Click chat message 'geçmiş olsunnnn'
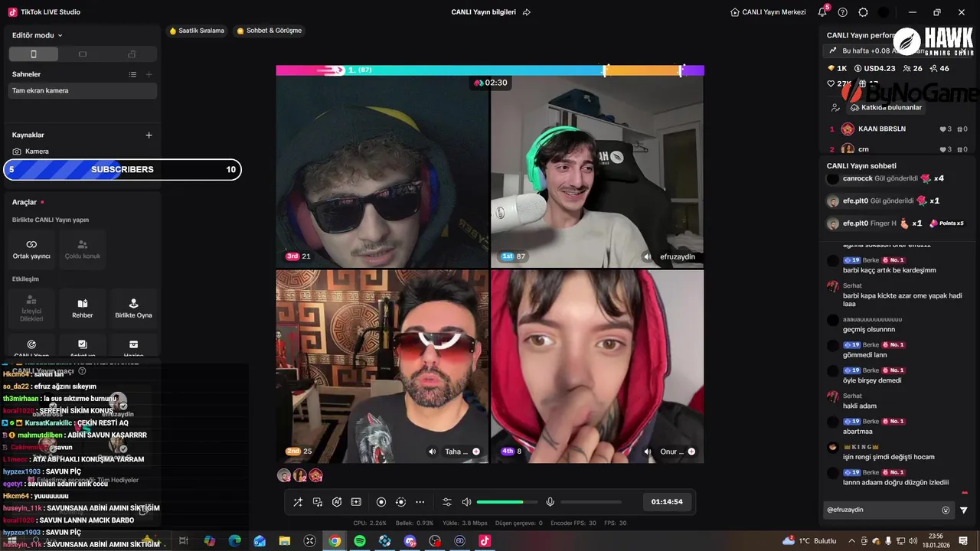980x551 pixels. point(868,329)
